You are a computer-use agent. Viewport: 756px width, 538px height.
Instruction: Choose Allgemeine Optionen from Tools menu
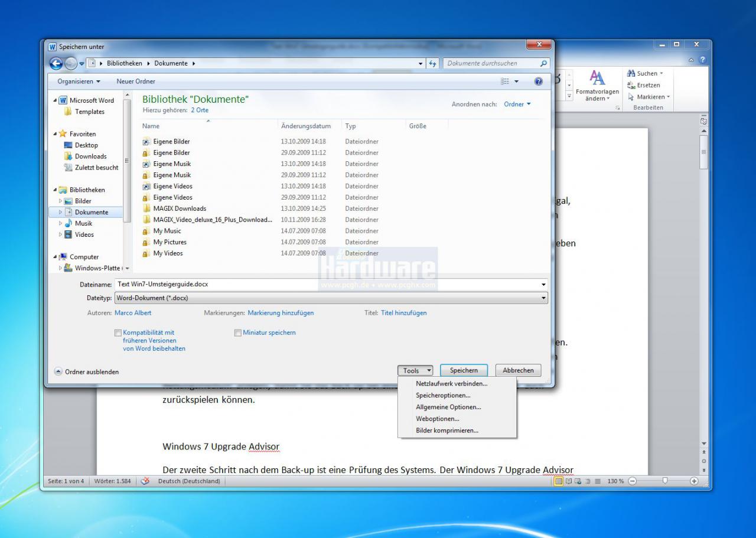coord(448,407)
